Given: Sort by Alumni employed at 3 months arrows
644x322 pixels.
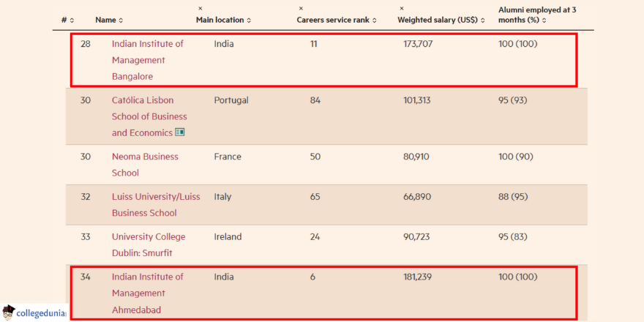Looking at the screenshot, I should [x=544, y=20].
